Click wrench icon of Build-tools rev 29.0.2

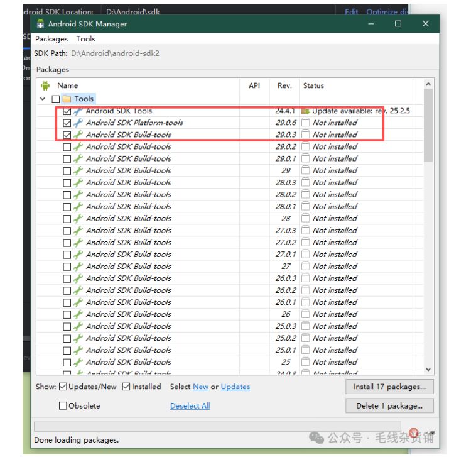(78, 146)
